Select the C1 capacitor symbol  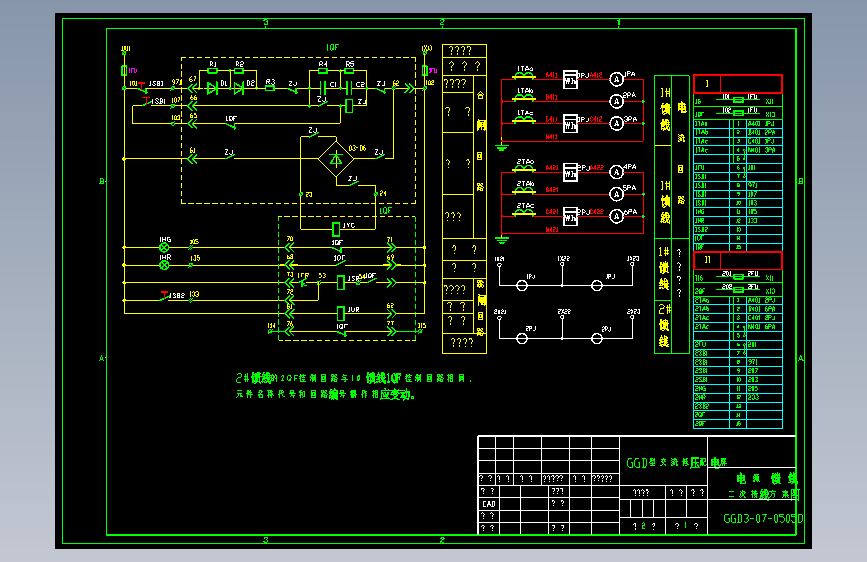(x=323, y=88)
